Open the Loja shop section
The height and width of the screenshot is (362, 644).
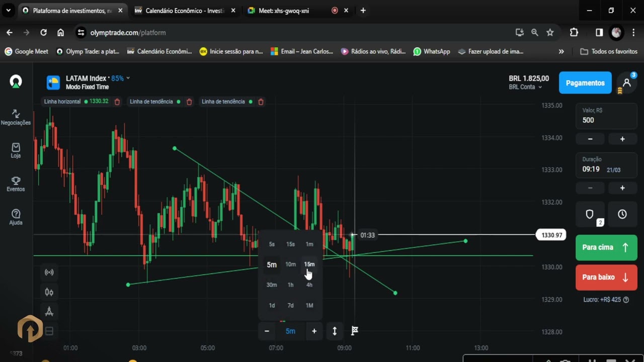tap(16, 150)
